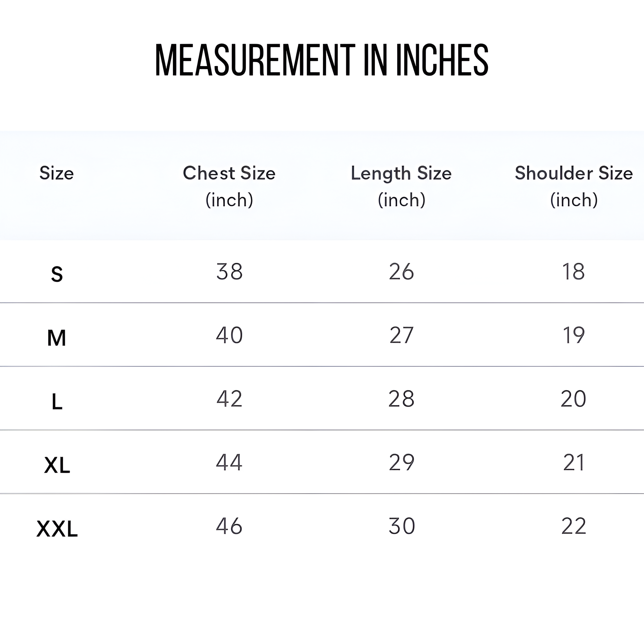Click the L size row label

tap(57, 401)
